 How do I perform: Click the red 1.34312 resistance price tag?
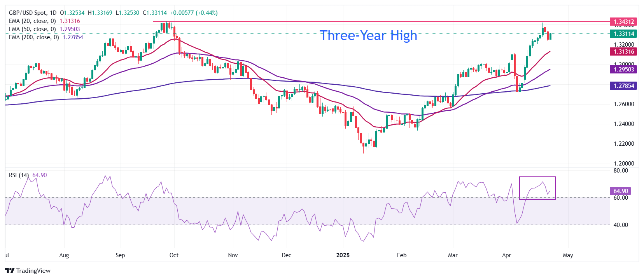(623, 22)
